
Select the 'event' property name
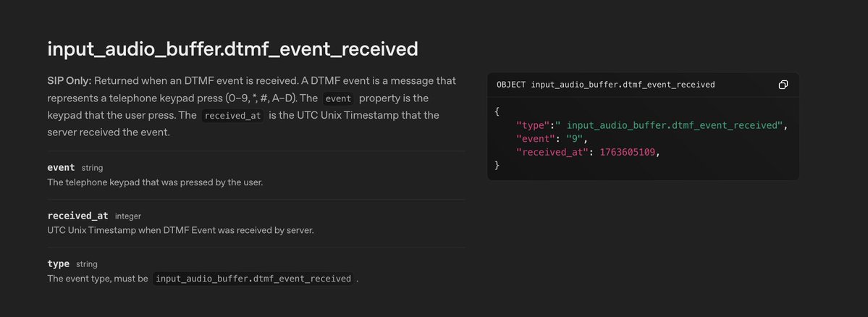pos(61,168)
